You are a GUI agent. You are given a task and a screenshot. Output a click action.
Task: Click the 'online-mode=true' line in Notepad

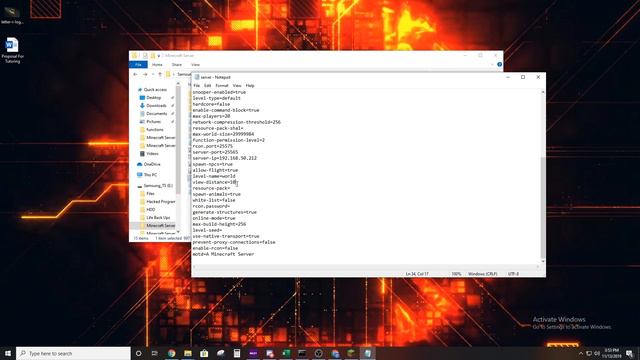(x=214, y=218)
